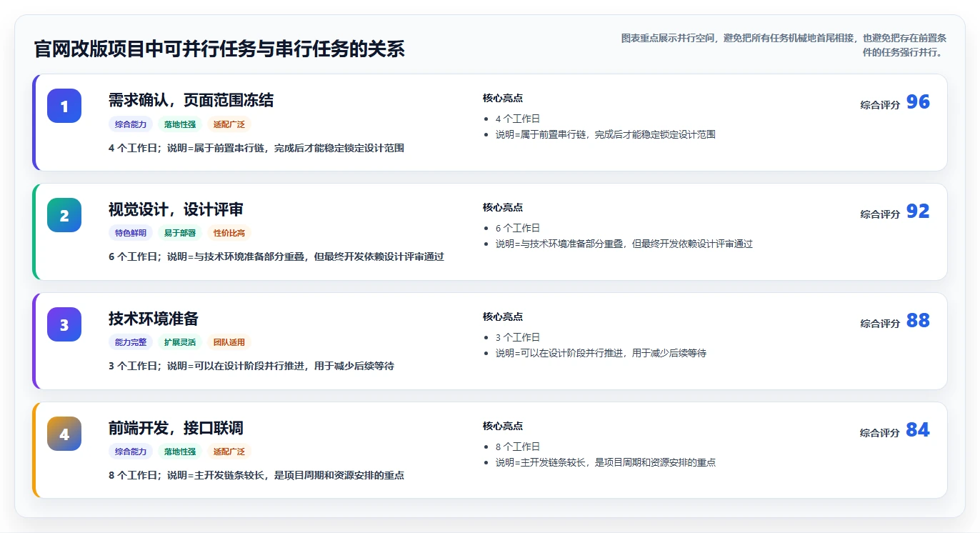Click bullet 说明=与技术环境准备部分重叠，但最终开发依赖设计评审通过
This screenshot has width=980, height=533.
[624, 244]
